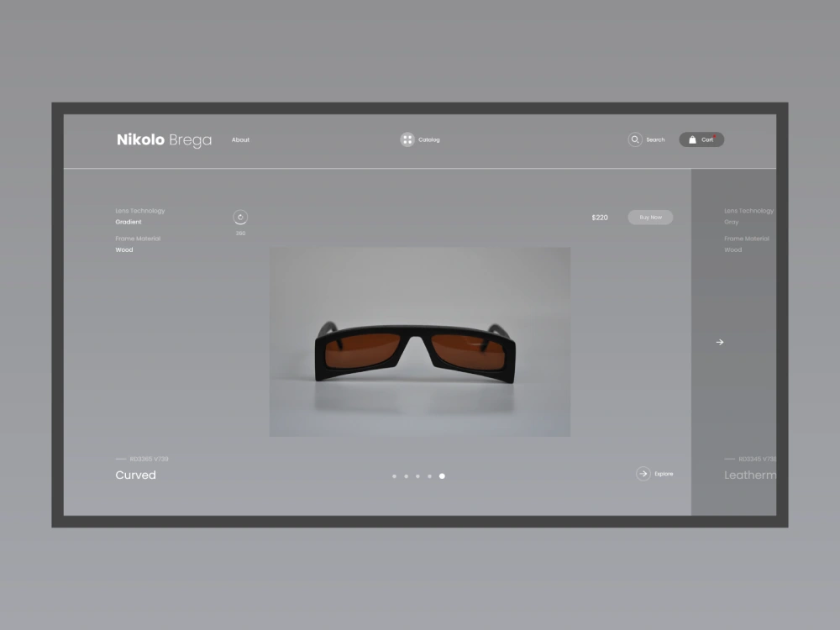Click the Gray lens value

tap(732, 222)
